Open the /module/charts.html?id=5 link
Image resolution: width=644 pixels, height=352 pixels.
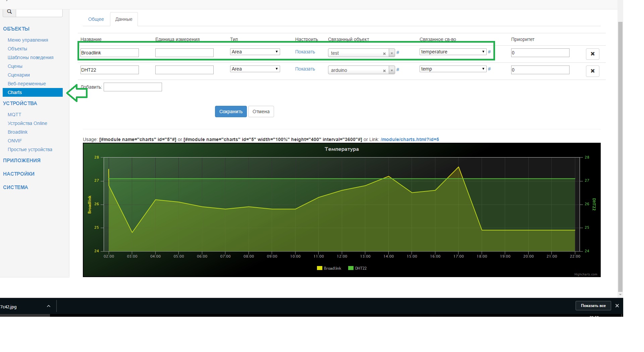point(410,139)
